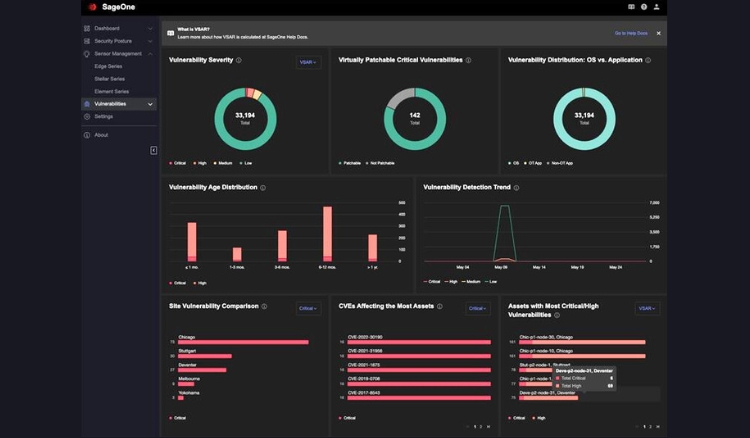Open Critical dropdown in Site Vulnerability Comparison
This screenshot has width=750, height=438.
click(x=308, y=308)
